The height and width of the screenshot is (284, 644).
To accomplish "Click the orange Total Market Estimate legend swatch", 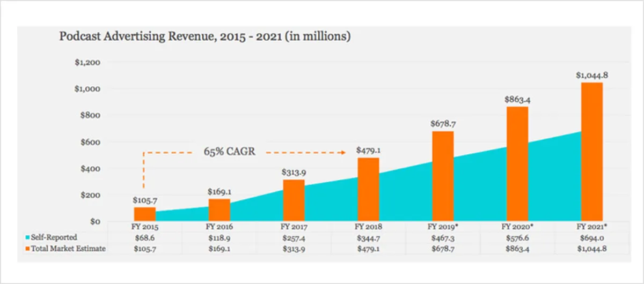I will pos(28,249).
